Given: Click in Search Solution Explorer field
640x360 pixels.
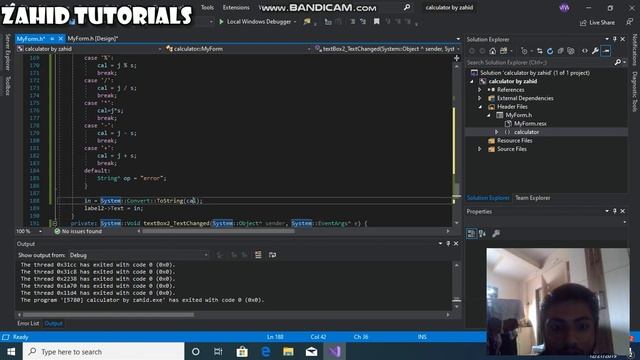Looking at the screenshot, I should point(539,62).
